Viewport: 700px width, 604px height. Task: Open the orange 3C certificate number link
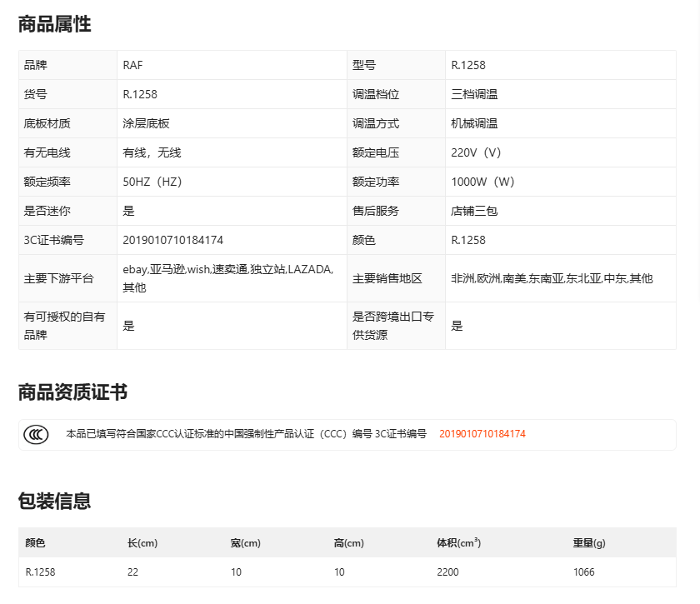click(482, 434)
